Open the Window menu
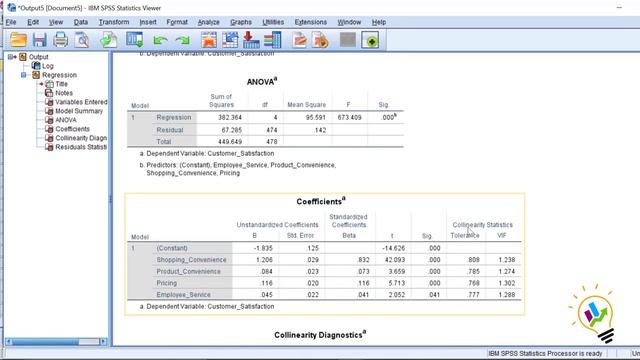The height and width of the screenshot is (360, 640). (349, 22)
